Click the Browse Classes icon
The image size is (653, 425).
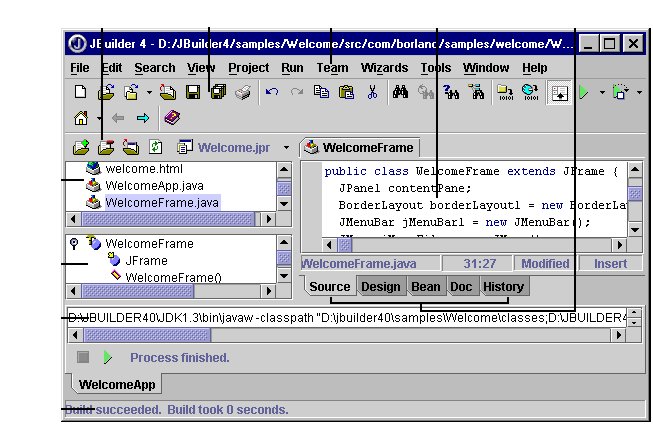coord(476,92)
